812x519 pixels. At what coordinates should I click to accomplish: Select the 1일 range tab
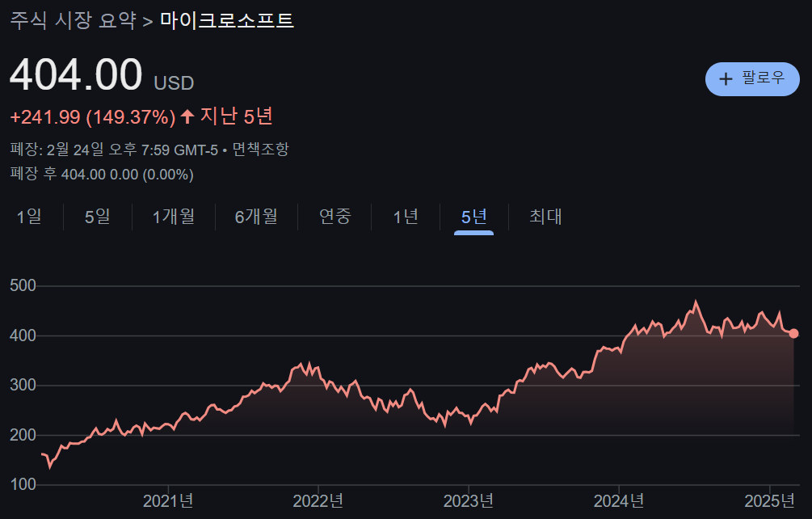click(29, 217)
